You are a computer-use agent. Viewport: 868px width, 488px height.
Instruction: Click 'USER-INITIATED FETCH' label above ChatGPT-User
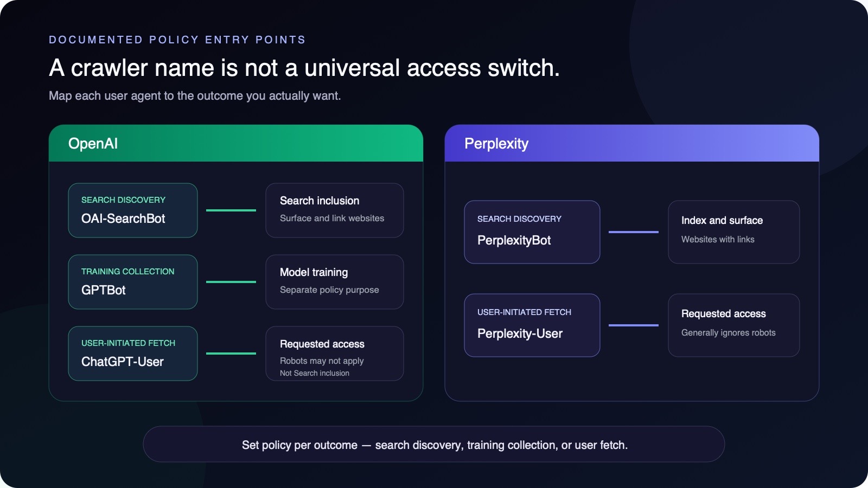(x=129, y=343)
